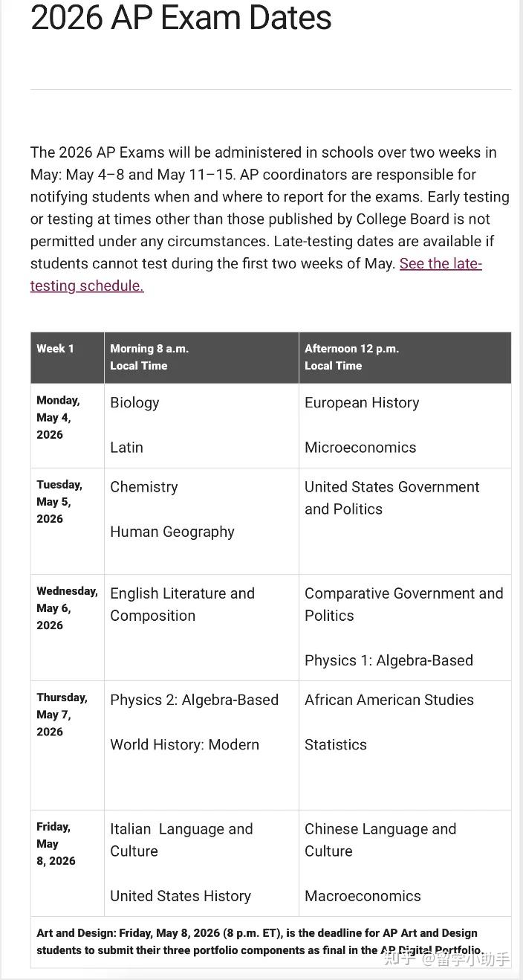The height and width of the screenshot is (980, 523).
Task: Click the Chemistry exam entry
Action: pos(144,487)
